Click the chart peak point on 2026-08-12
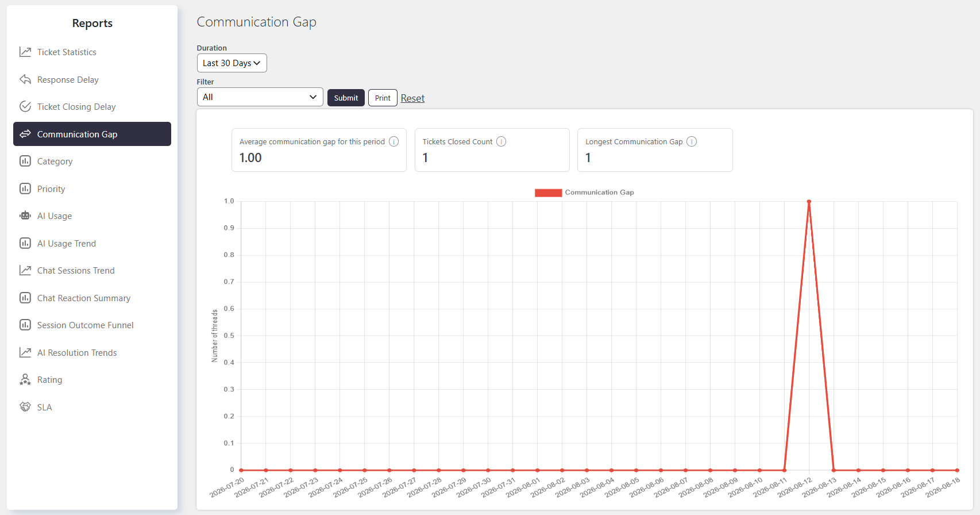Screen dimensions: 980x515 [x=809, y=202]
